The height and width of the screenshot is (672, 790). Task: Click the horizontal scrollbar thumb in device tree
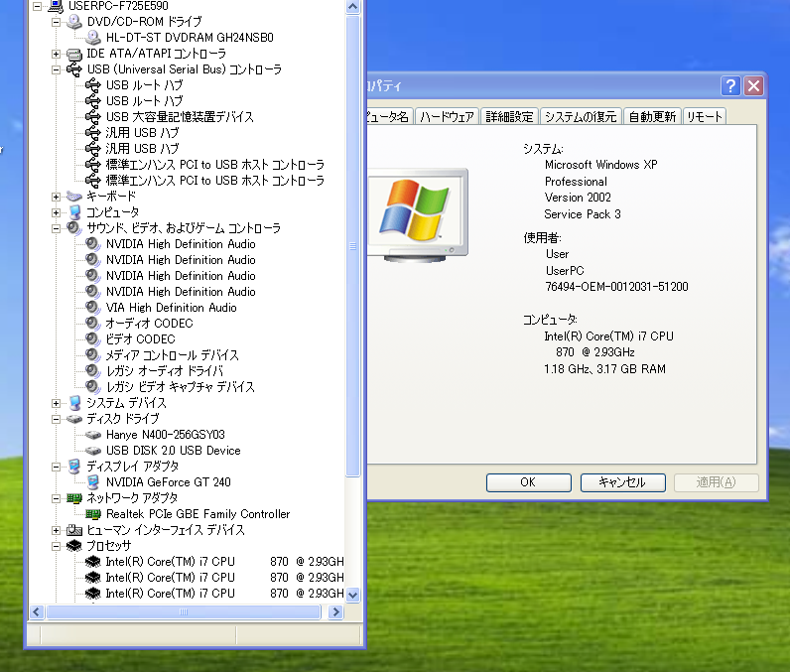point(184,612)
